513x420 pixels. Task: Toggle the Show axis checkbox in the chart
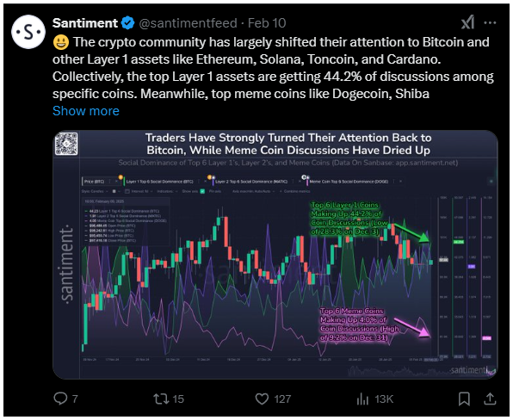pos(202,191)
